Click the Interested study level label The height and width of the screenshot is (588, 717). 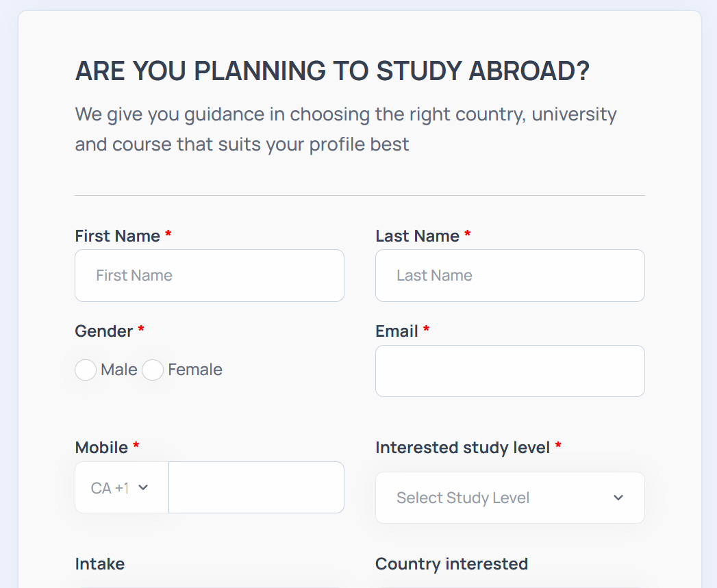(462, 448)
